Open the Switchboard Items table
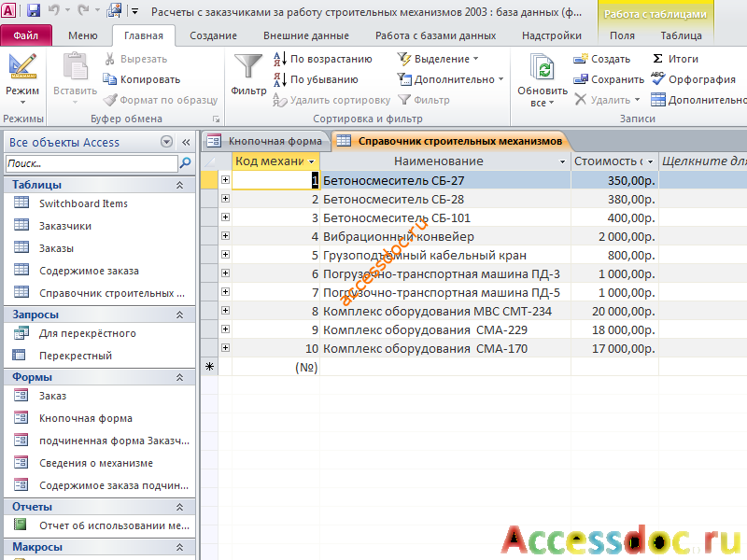The height and width of the screenshot is (560, 747). [71, 203]
